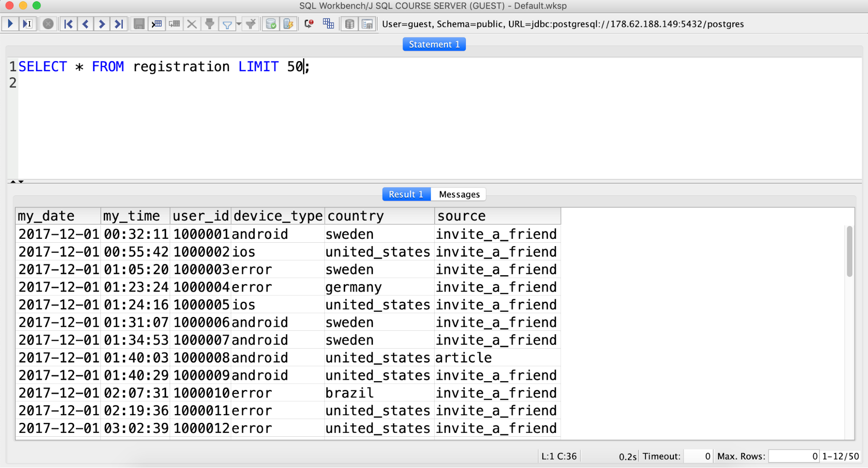Screen dimensions: 868x468
Task: Toggle the ignore-errors icon with red badge
Action: click(x=309, y=24)
